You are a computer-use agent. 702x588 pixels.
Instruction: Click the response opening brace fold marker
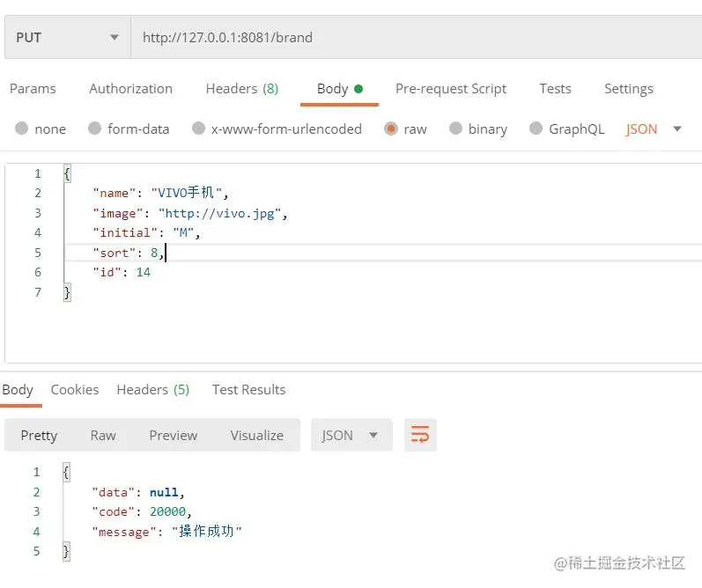pos(66,472)
